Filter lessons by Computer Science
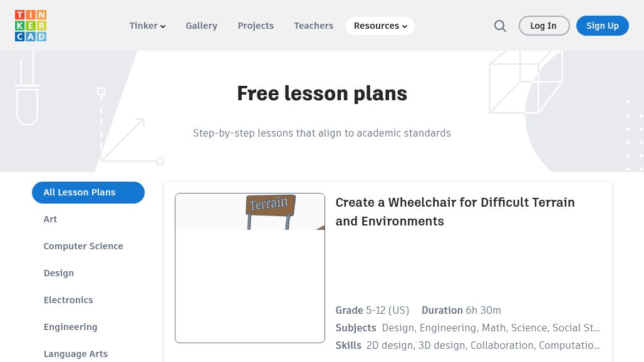644x362 pixels. [x=83, y=246]
